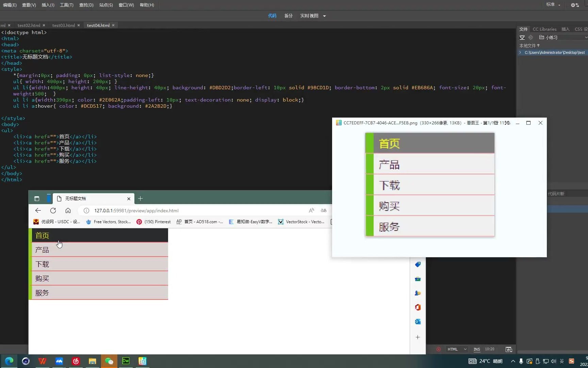Open the weather widget 24°C 晴朗
The height and width of the screenshot is (368, 588).
pyautogui.click(x=486, y=361)
